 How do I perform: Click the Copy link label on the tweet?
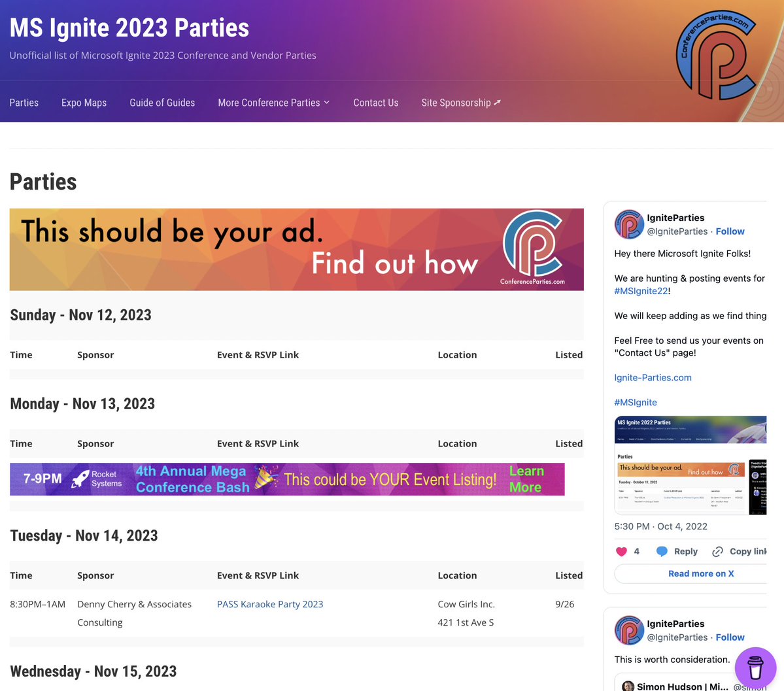(748, 552)
